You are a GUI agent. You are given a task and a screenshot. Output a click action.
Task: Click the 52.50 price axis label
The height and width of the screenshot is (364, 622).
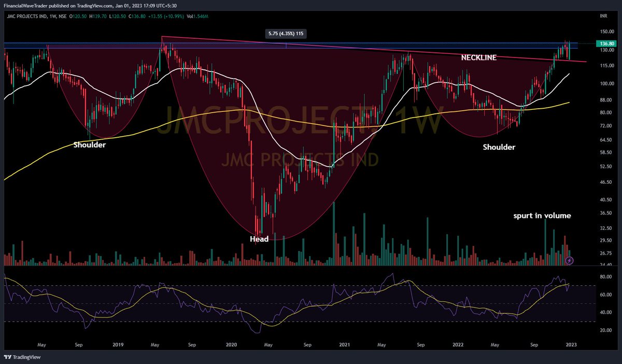[605, 167]
